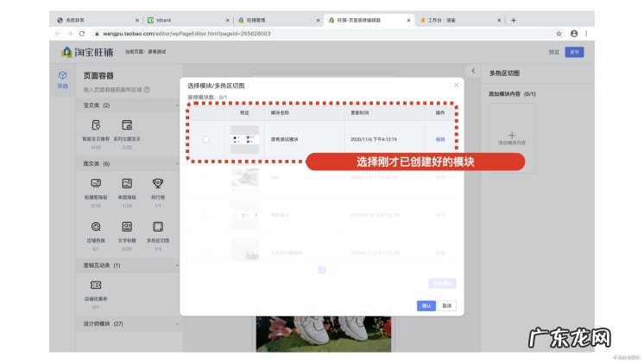The height and width of the screenshot is (363, 644).
Task: Click the 取消 button in dialog
Action: [446, 306]
